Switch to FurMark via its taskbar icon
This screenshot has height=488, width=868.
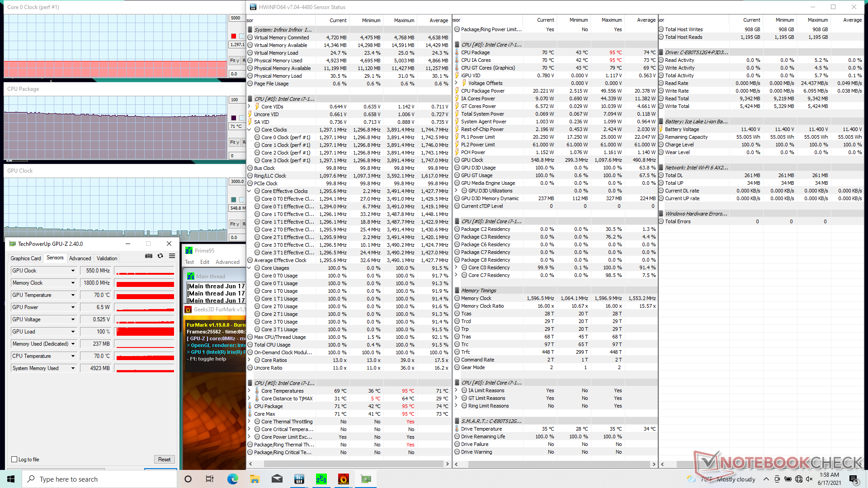pos(344,479)
